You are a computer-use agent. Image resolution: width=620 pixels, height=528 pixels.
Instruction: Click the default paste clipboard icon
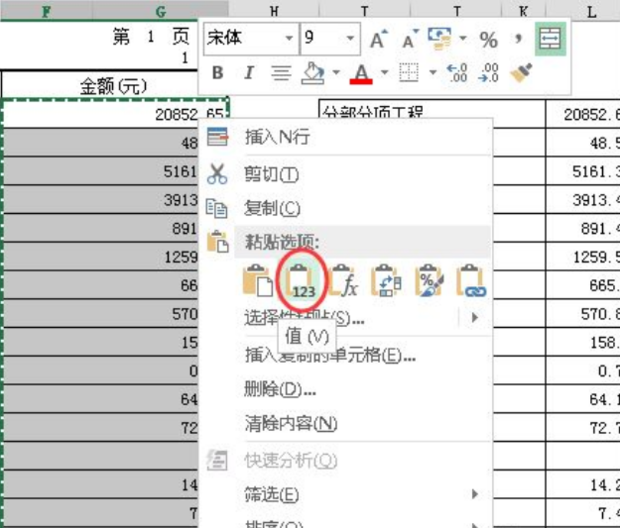(x=258, y=281)
